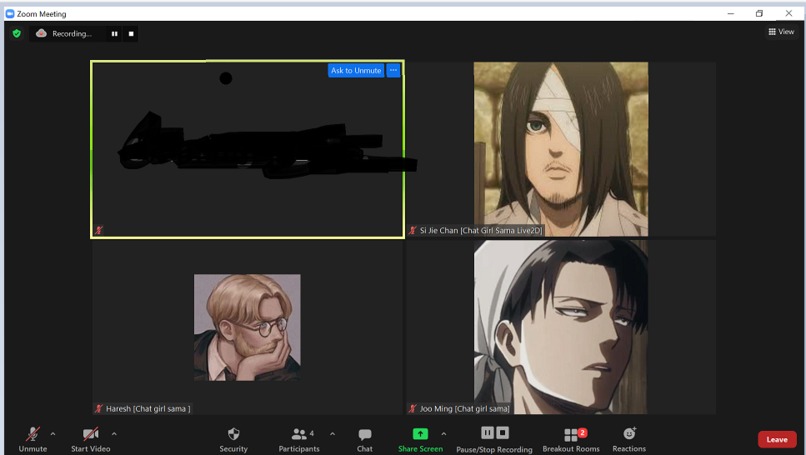The image size is (806, 455).
Task: Click the green encryption shield icon
Action: 17,34
